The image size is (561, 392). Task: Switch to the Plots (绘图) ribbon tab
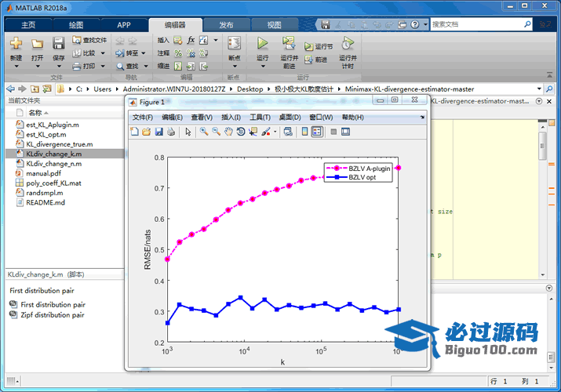click(76, 24)
